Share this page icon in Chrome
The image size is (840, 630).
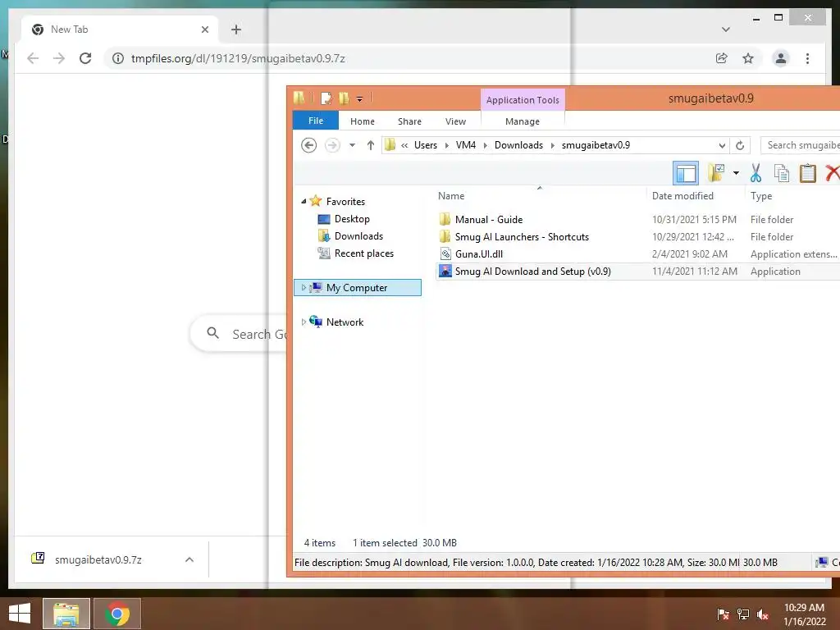(722, 58)
